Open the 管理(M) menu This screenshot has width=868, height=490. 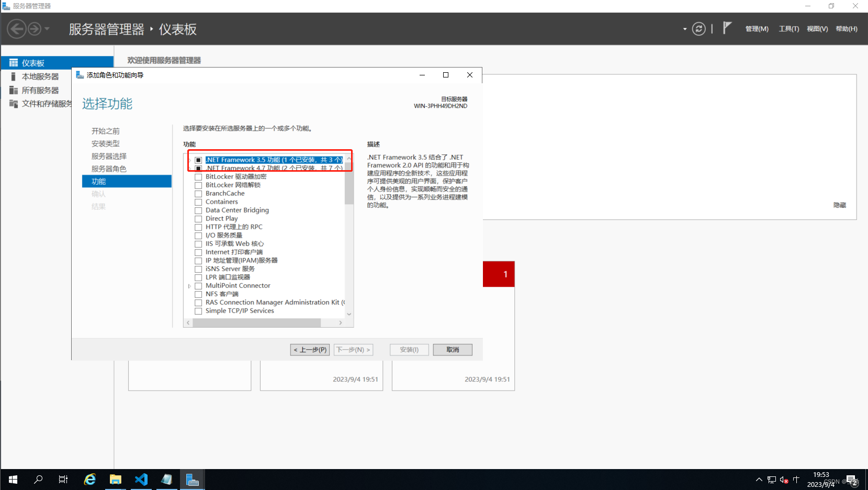coord(757,29)
